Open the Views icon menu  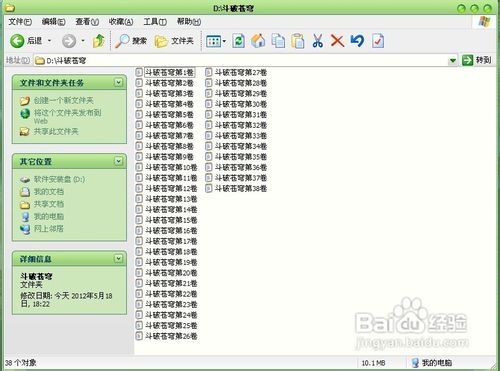point(213,41)
